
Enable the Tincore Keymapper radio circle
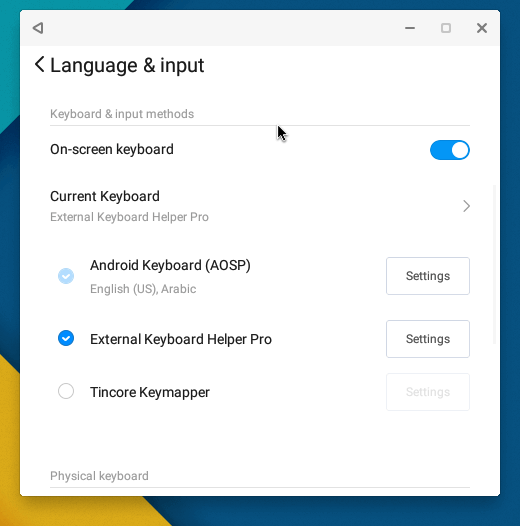pos(66,391)
